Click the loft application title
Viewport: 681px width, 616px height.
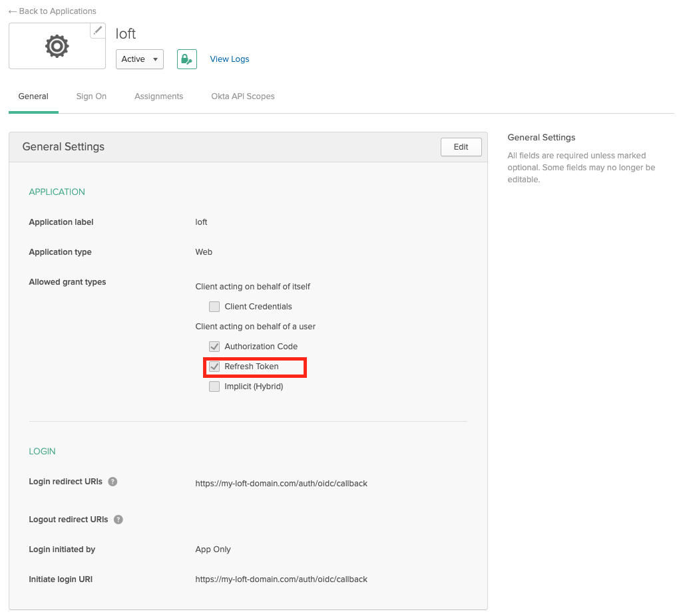point(126,33)
